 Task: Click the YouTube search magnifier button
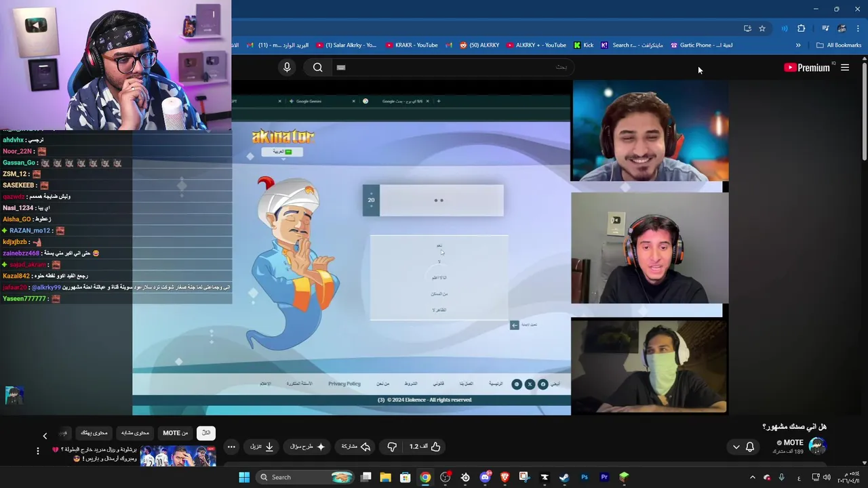pos(317,67)
